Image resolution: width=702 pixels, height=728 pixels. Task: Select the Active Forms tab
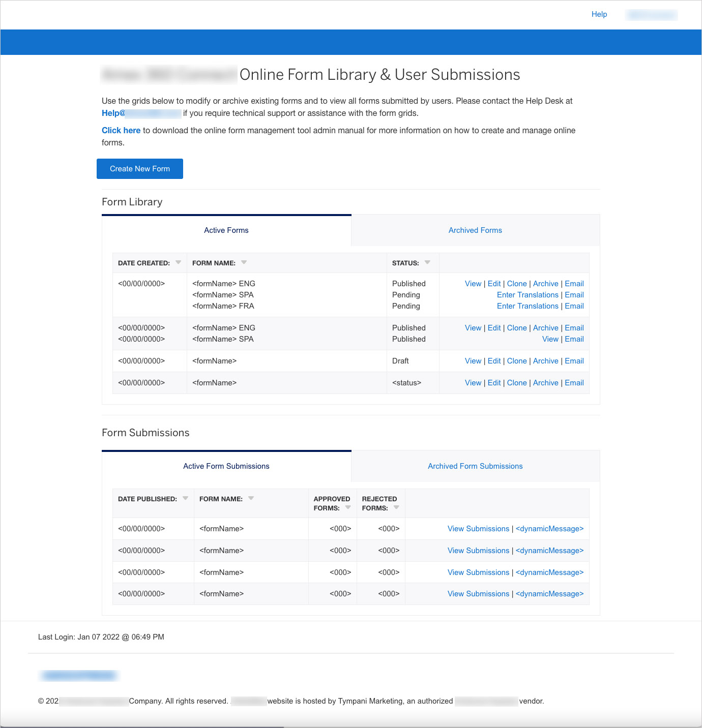[x=226, y=230]
